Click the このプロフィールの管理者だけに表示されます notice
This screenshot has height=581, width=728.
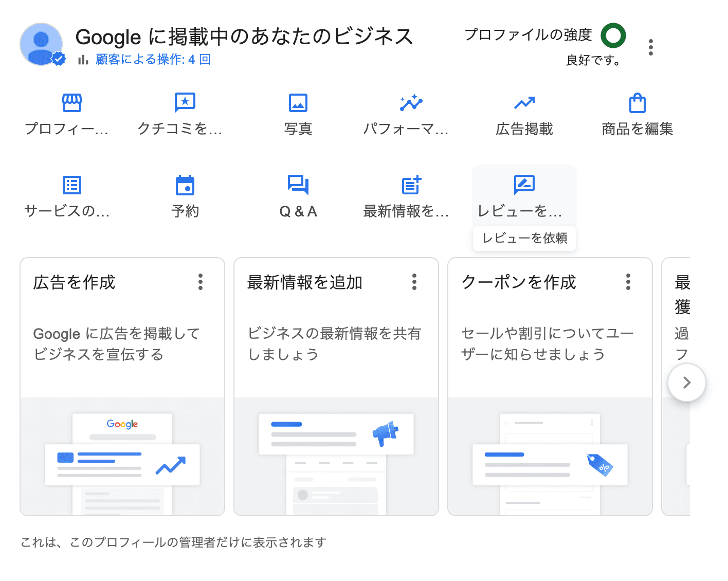pos(173,542)
